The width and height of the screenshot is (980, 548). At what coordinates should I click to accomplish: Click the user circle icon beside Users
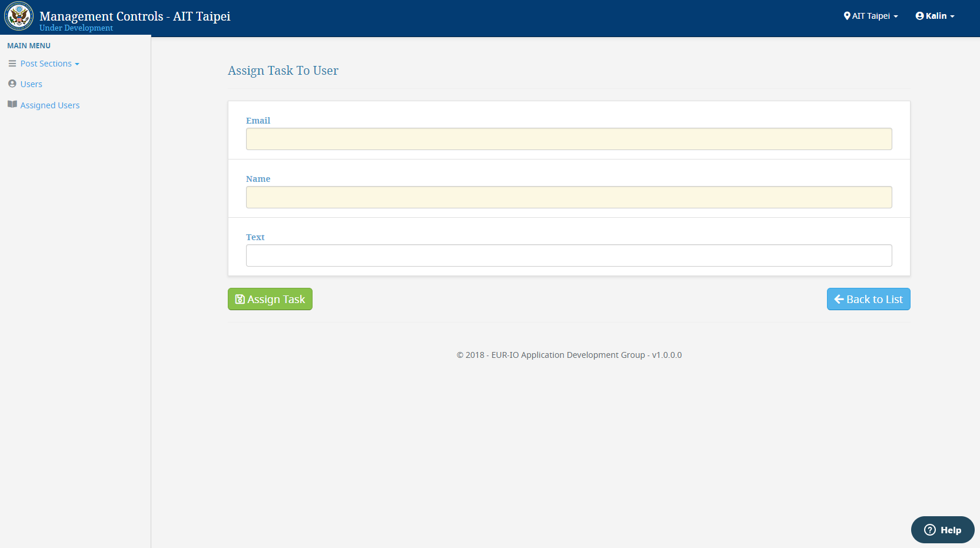pos(12,84)
